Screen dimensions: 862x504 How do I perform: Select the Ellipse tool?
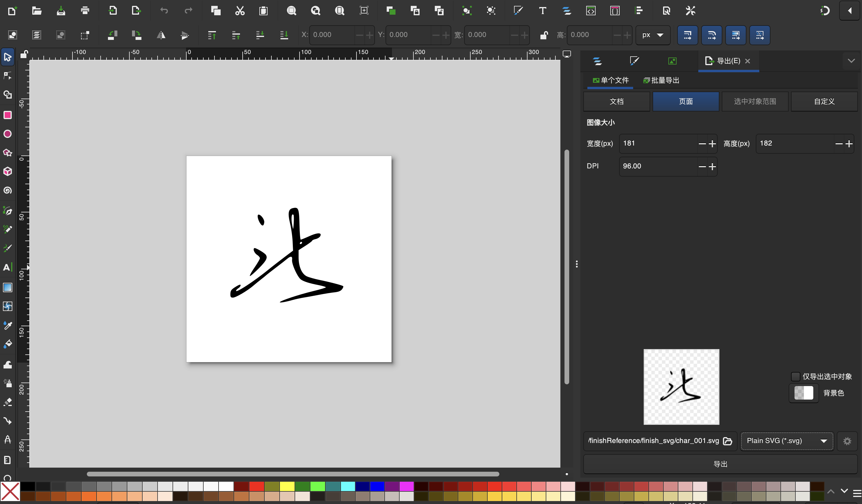pyautogui.click(x=8, y=134)
